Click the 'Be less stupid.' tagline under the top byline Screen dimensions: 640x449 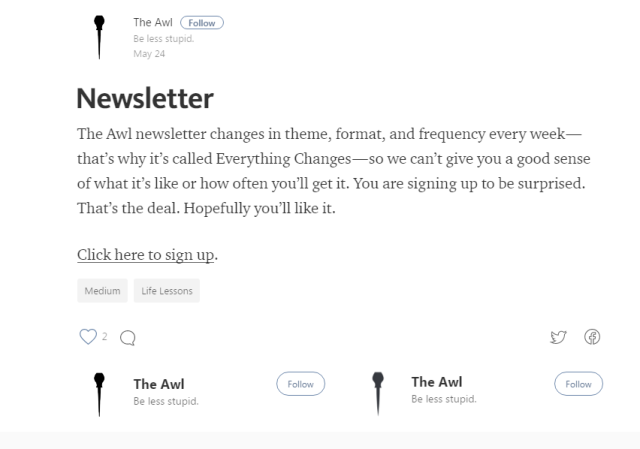point(162,39)
